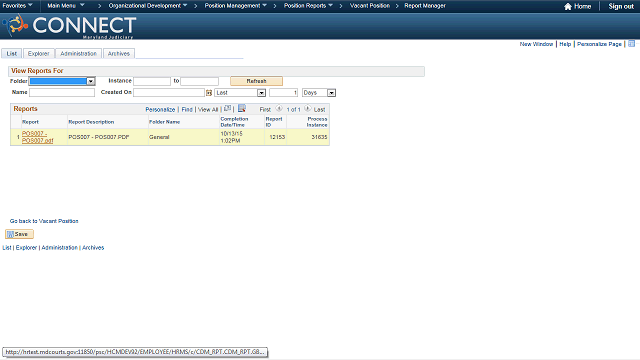Switch to the List tab
This screenshot has height=360, width=640.
(x=11, y=53)
